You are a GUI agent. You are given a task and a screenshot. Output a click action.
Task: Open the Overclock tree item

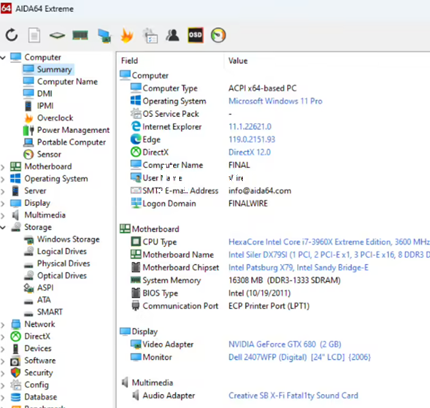(x=48, y=118)
